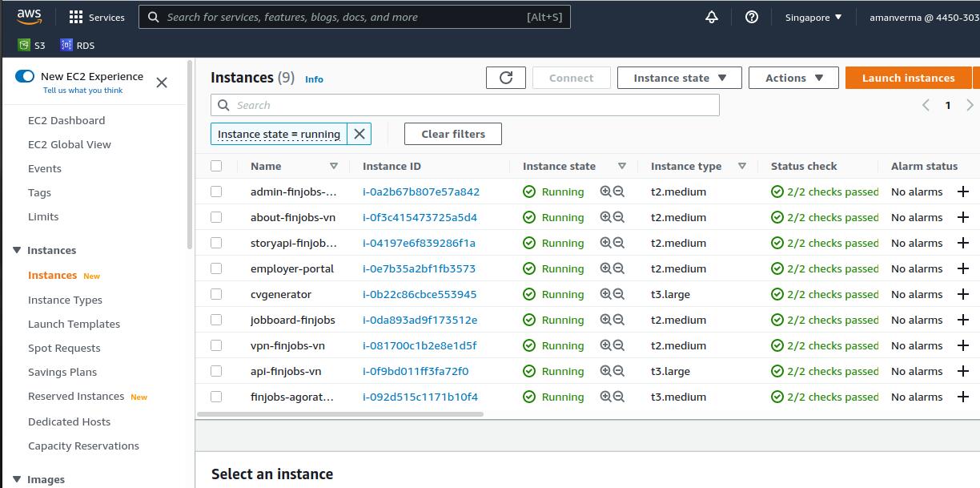Check the employer-portal instance checkbox

click(216, 268)
